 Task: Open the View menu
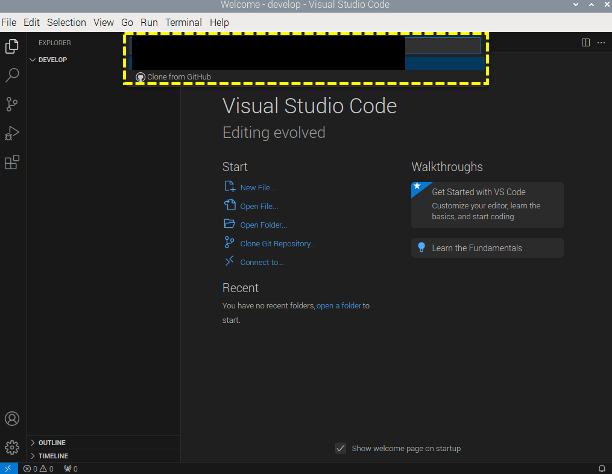click(x=103, y=23)
